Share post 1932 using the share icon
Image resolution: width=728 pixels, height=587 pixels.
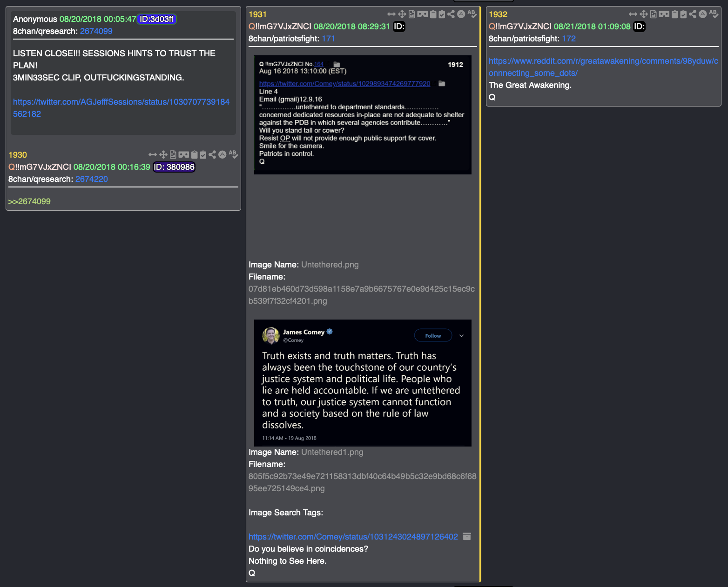(x=693, y=14)
